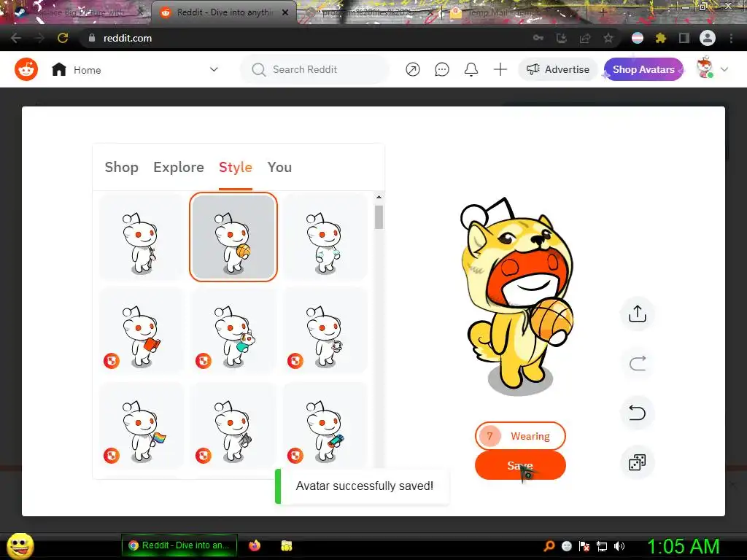Click the smiley start button
The width and height of the screenshot is (747, 560).
[x=20, y=545]
